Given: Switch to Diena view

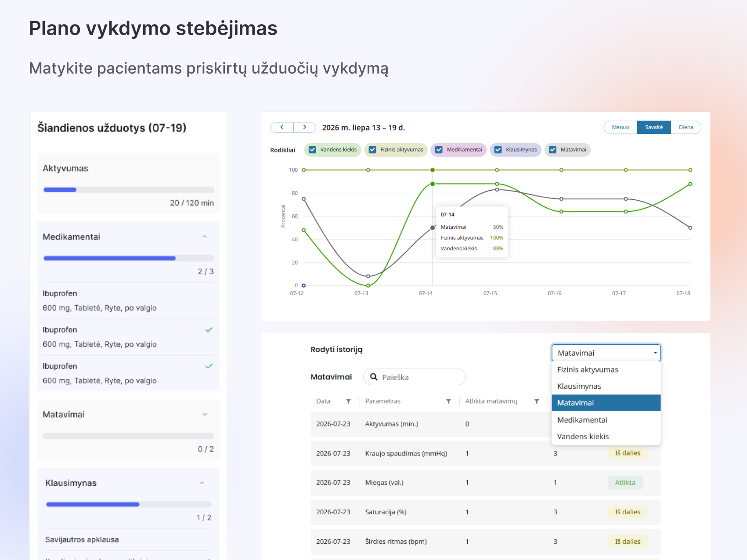Looking at the screenshot, I should click(686, 127).
